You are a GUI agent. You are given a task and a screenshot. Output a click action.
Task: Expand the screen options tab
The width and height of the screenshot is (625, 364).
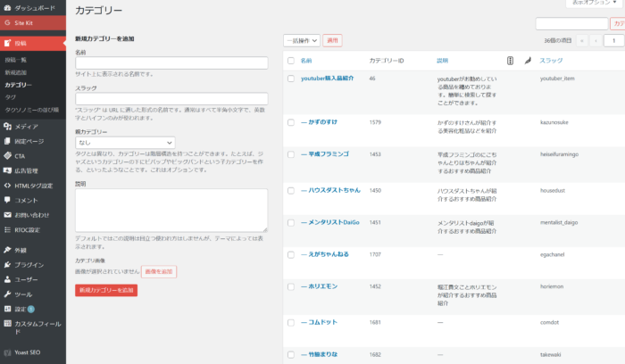tap(594, 3)
